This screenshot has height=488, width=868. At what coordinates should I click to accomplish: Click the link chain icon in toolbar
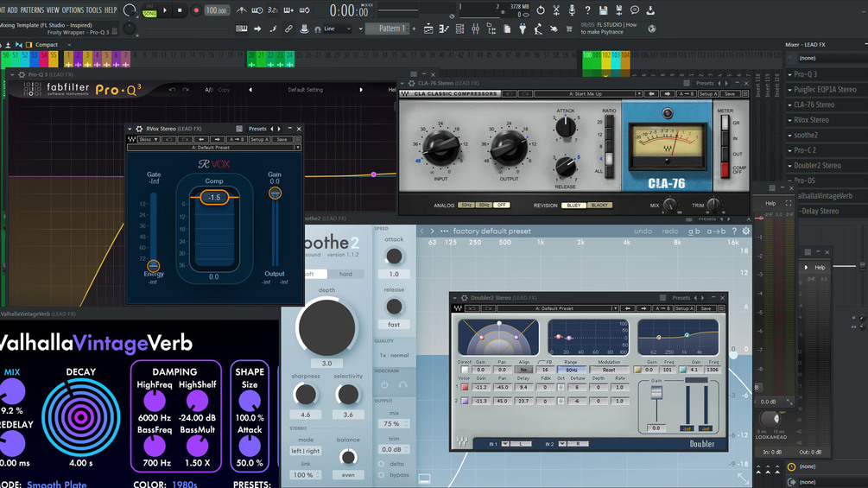(x=288, y=29)
